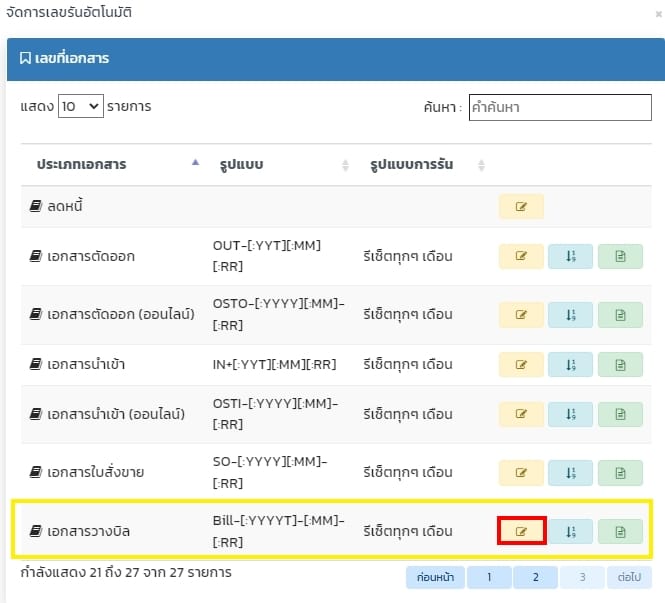Go to page 2 of pagination
The width and height of the screenshot is (665, 603).
coord(536,577)
